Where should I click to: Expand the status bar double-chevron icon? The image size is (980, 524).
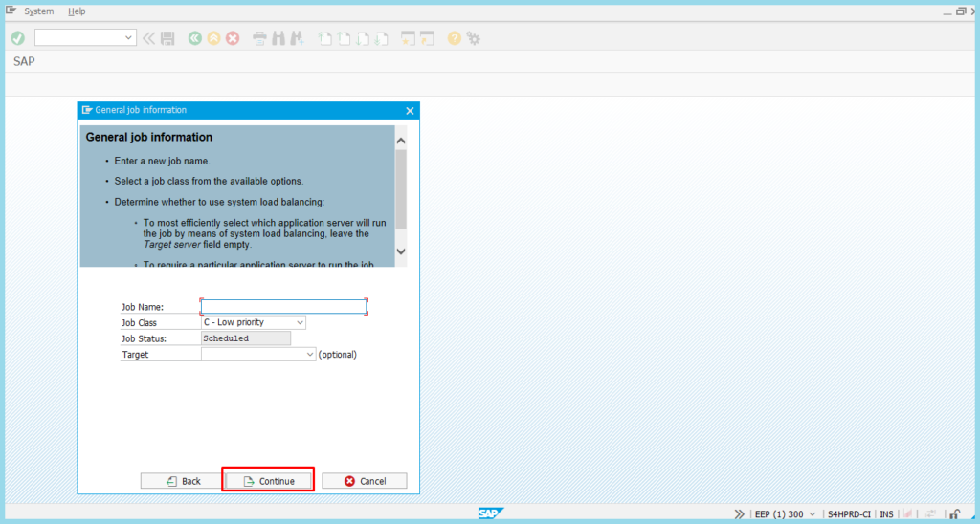740,514
